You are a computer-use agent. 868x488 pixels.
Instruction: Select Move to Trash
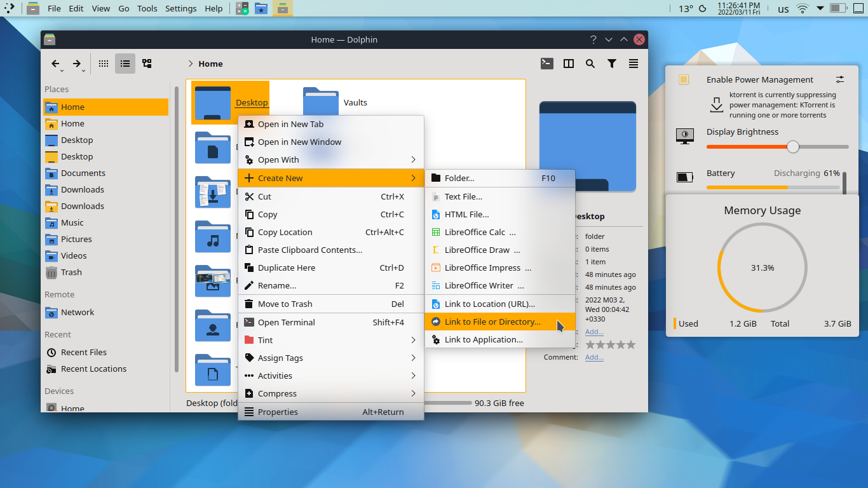point(330,304)
